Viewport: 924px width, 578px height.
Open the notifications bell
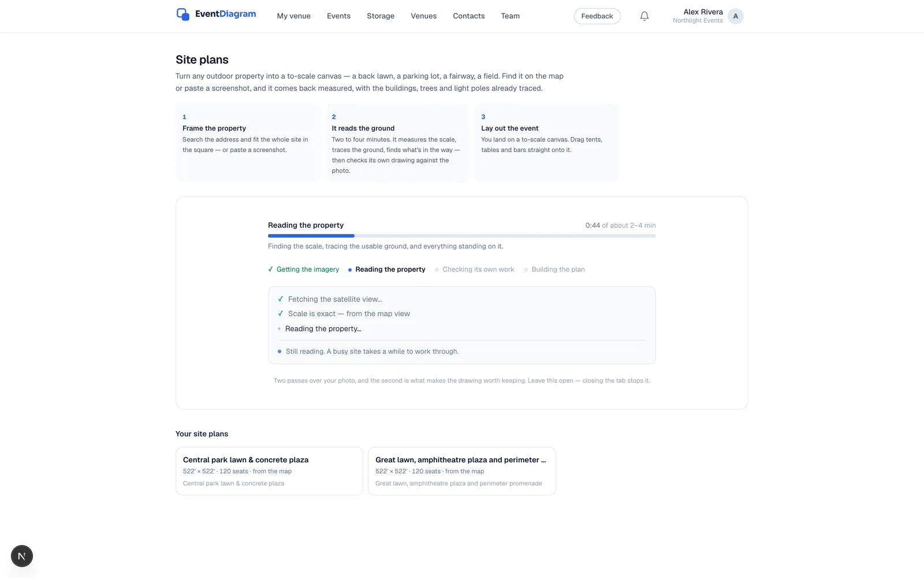click(x=644, y=16)
